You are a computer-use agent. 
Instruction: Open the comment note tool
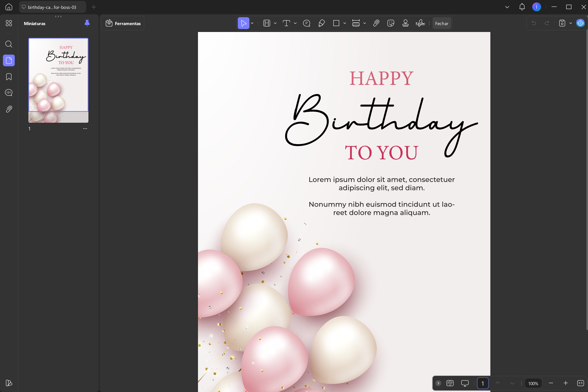(x=306, y=23)
